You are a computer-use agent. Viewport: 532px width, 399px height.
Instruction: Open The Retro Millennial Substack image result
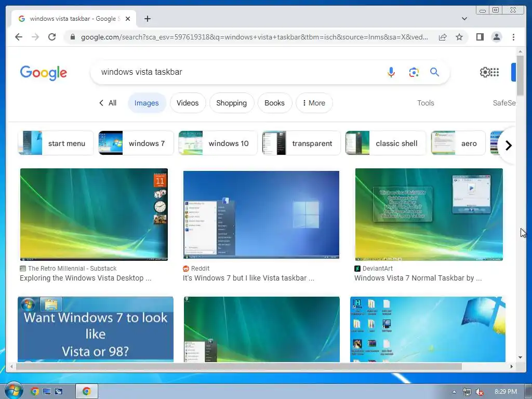(x=94, y=215)
